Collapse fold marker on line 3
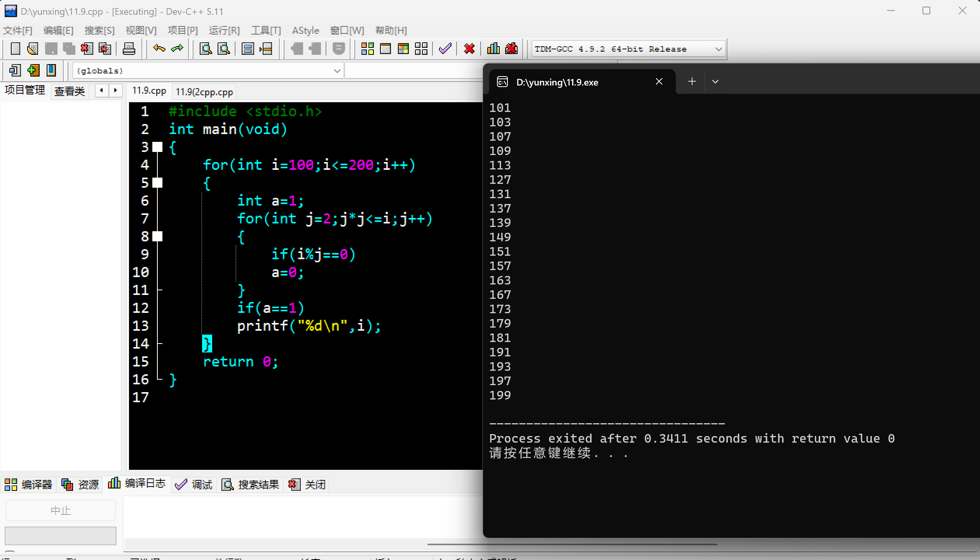980x560 pixels. coord(157,147)
